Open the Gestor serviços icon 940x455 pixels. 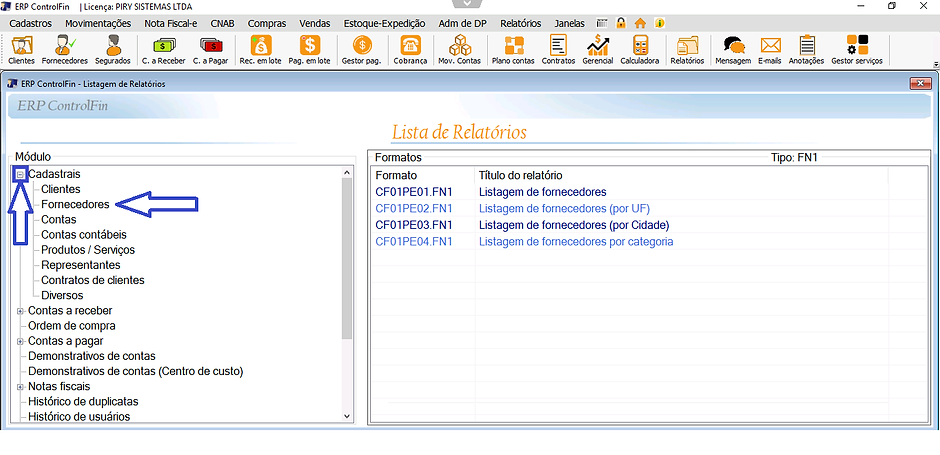tap(857, 50)
